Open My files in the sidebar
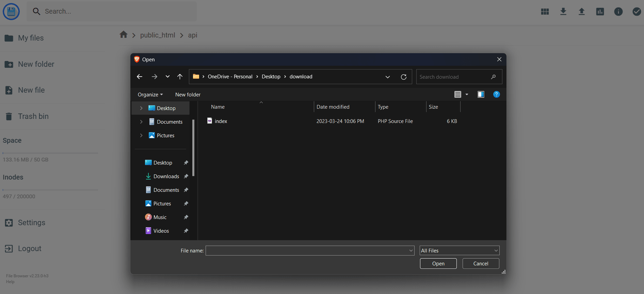 tap(24, 38)
